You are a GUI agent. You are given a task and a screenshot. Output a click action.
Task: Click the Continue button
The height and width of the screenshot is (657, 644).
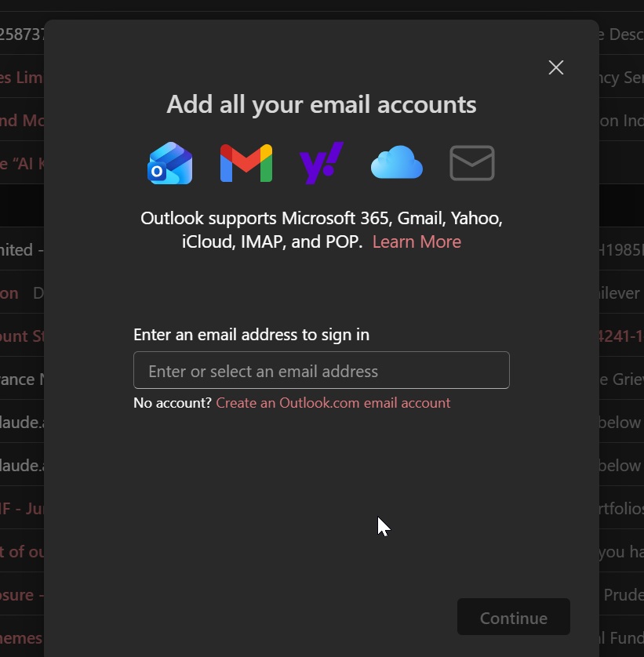point(514,617)
